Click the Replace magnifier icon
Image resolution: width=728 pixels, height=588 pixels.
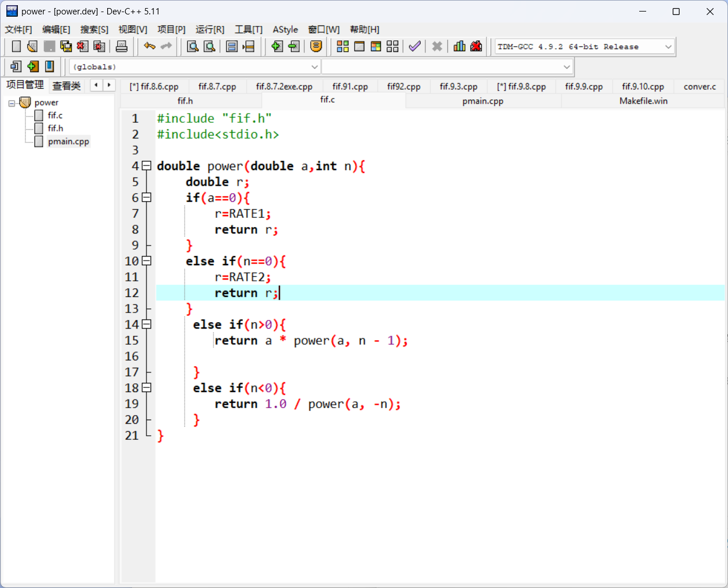pos(210,47)
